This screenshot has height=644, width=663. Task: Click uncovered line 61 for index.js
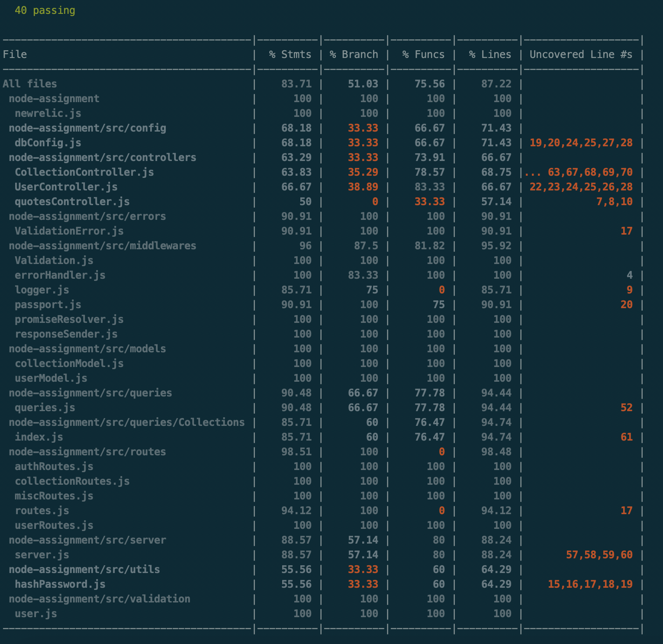coord(627,437)
